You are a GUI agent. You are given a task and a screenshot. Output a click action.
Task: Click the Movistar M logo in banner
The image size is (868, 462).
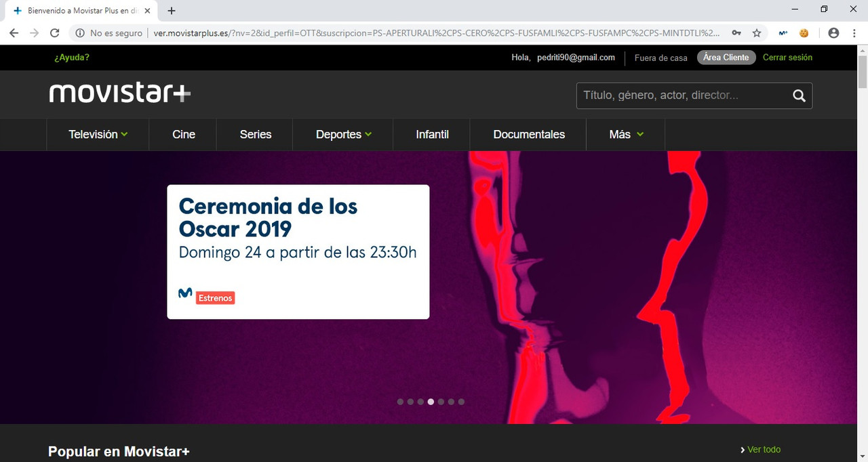click(184, 293)
